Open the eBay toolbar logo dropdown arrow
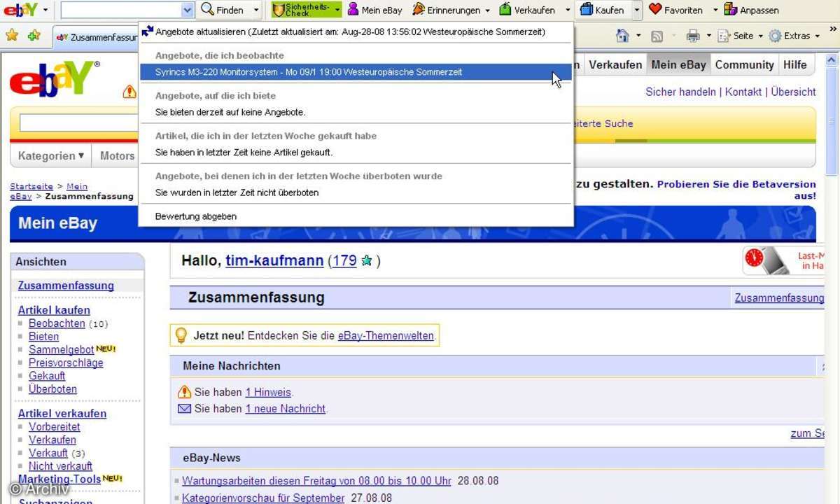Image resolution: width=840 pixels, height=504 pixels. tap(45, 10)
